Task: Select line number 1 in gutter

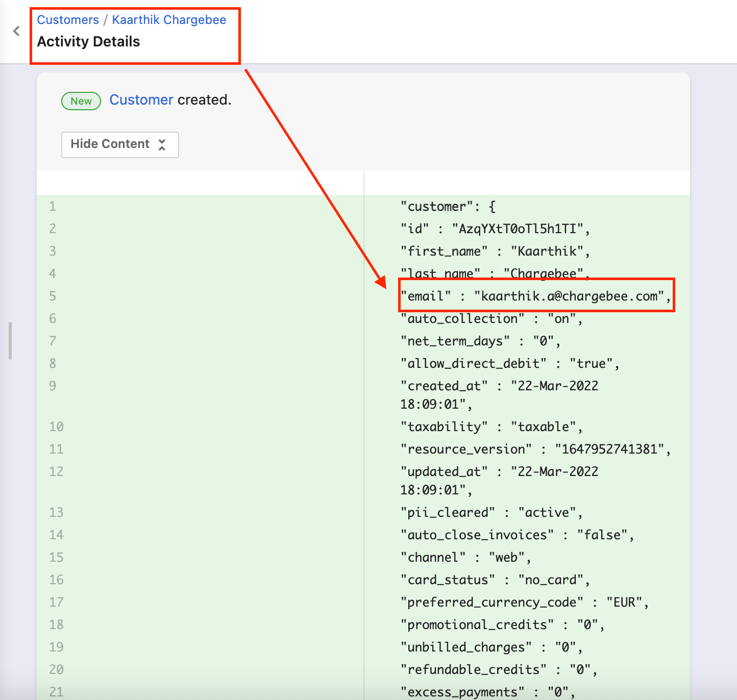Action: [53, 207]
